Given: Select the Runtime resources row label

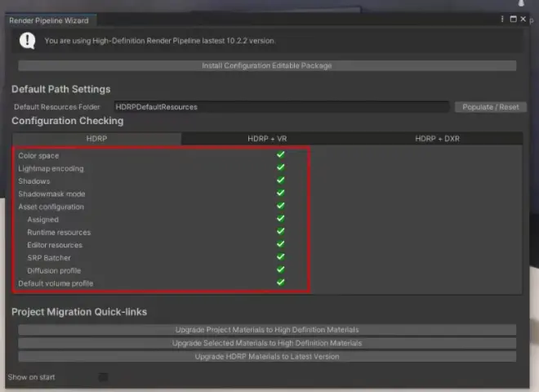Looking at the screenshot, I should point(59,233).
